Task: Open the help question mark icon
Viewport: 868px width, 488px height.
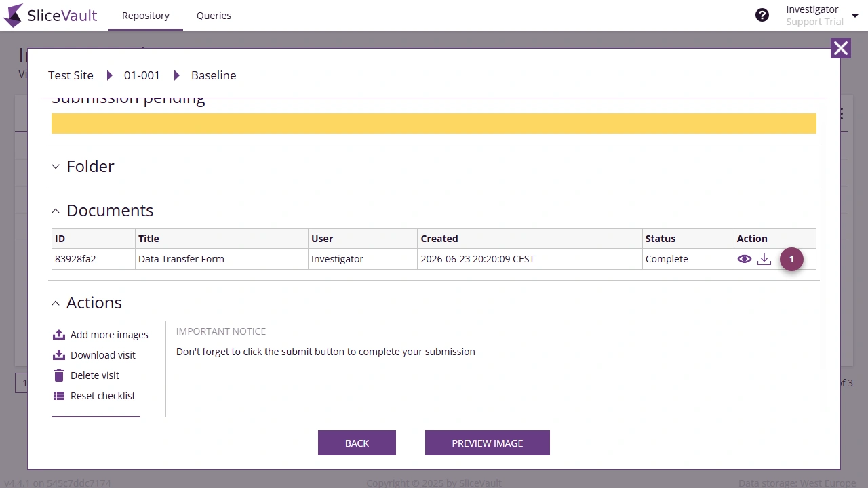Action: 762,15
